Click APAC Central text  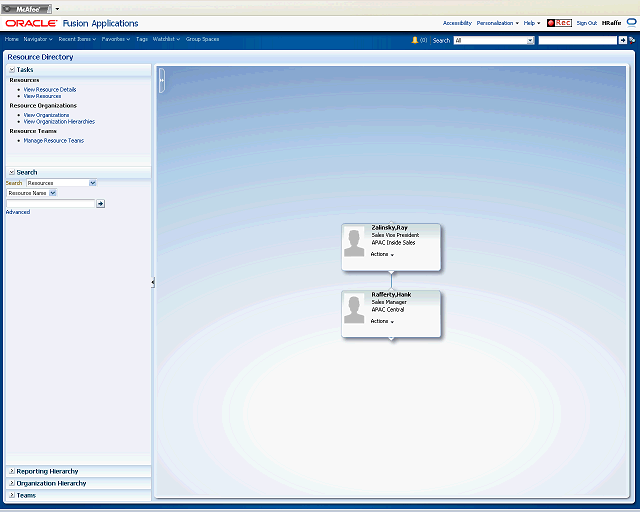point(388,309)
